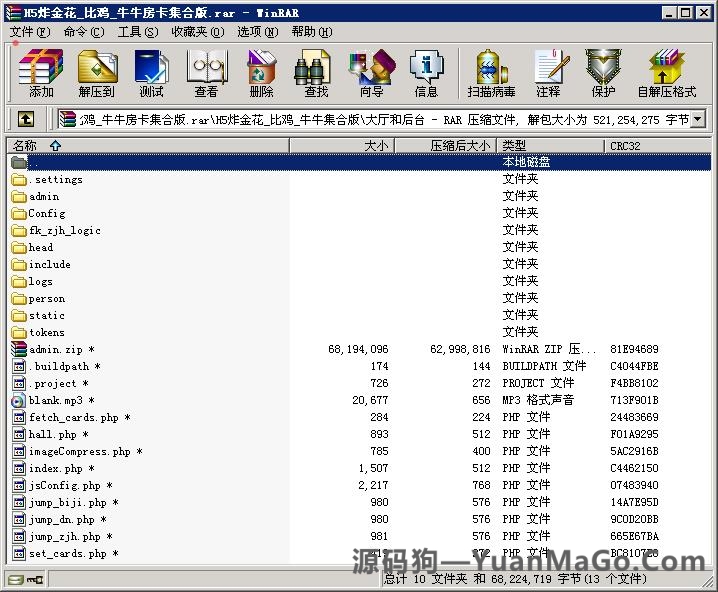The width and height of the screenshot is (718, 592).
Task: Select the jsConfig.php file icon
Action: point(19,485)
